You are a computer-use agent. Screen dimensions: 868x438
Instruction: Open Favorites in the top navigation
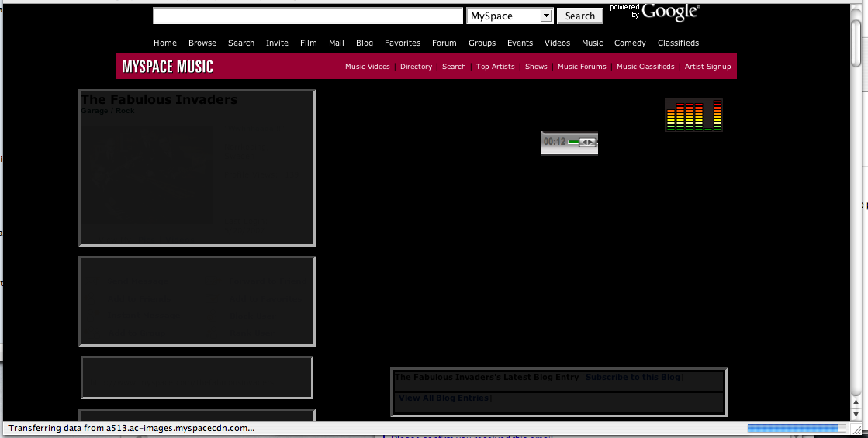tap(403, 43)
